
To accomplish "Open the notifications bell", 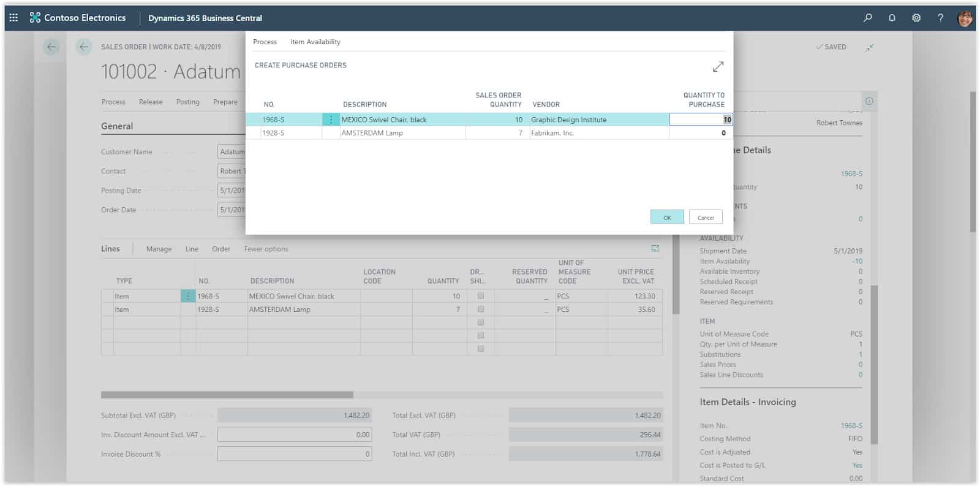I will click(x=892, y=18).
